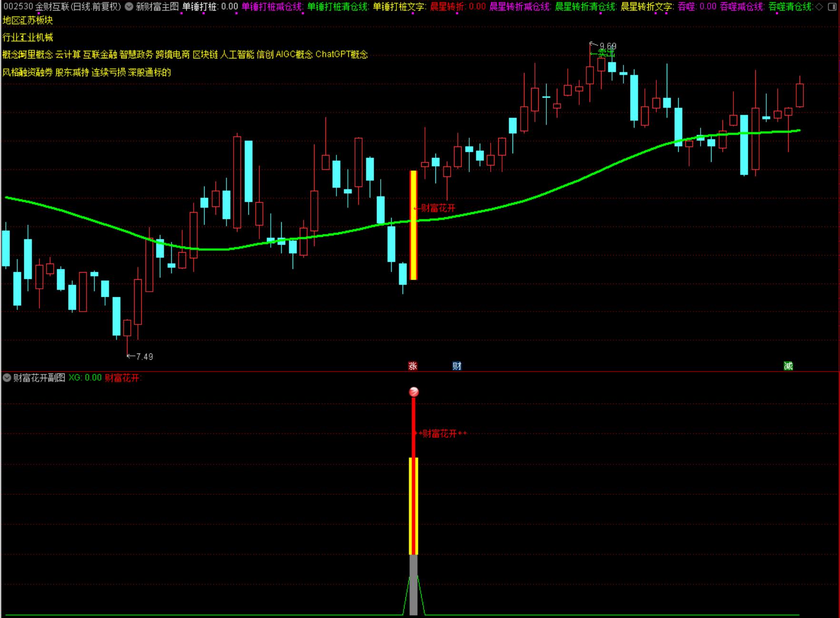Click the 财富花开 label in sub-chart

(x=440, y=433)
